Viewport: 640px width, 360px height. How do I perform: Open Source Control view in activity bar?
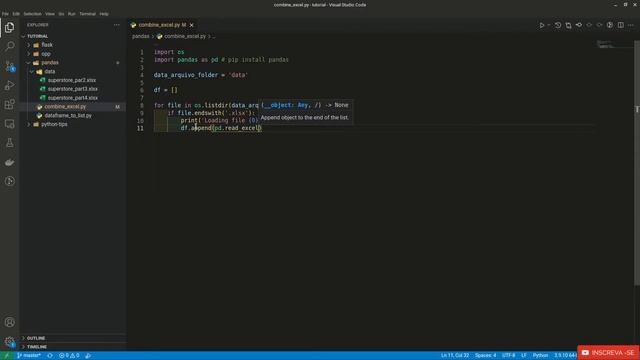[x=9, y=66]
